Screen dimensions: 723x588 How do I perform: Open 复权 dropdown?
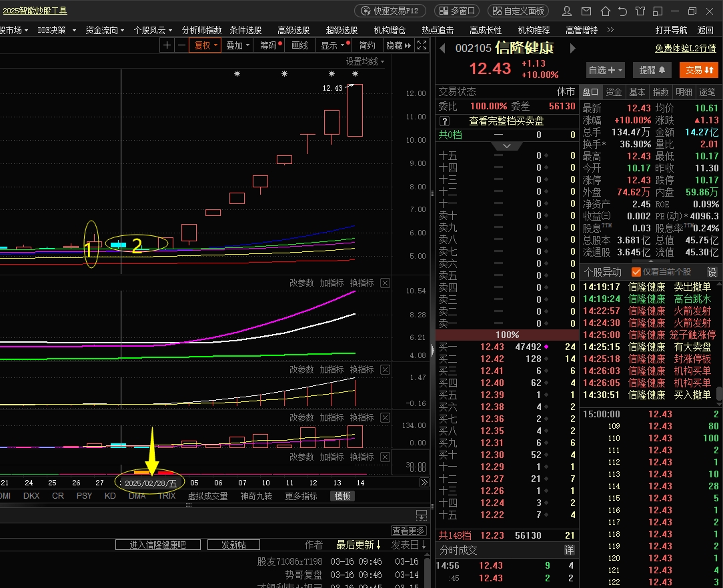(x=205, y=45)
